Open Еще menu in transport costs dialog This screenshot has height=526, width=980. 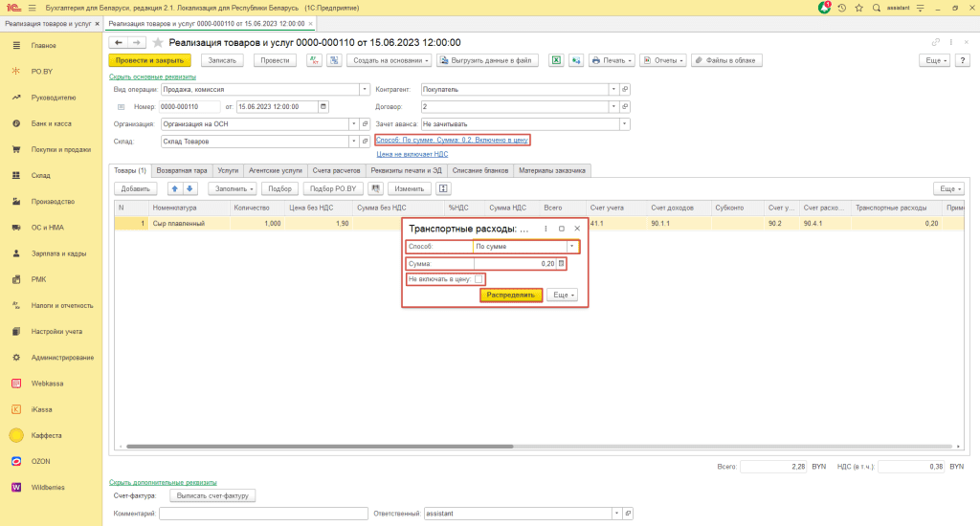[563, 295]
